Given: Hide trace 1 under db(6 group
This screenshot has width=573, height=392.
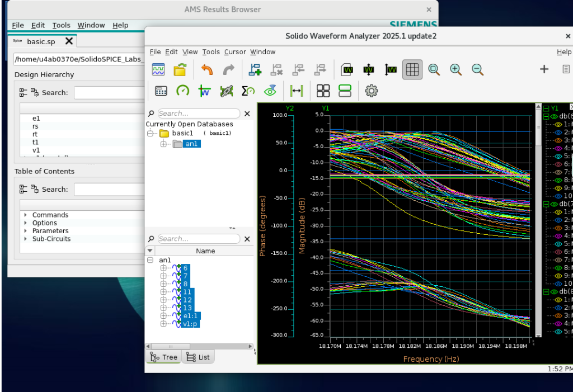Looking at the screenshot, I should tap(558, 125).
